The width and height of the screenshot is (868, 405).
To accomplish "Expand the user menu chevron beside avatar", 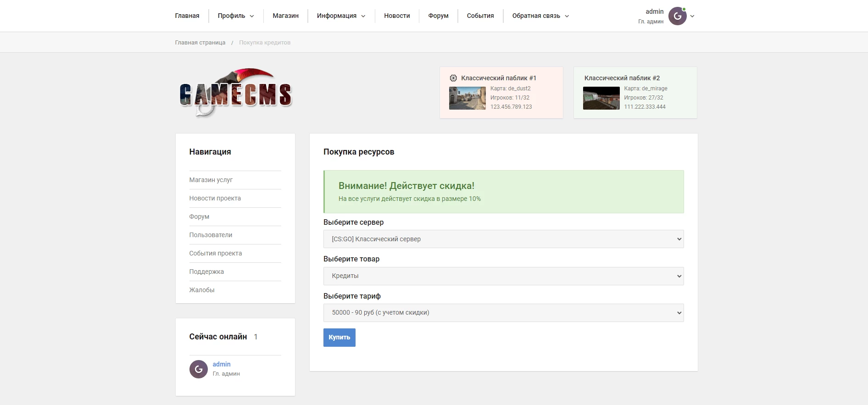I will click(x=692, y=16).
